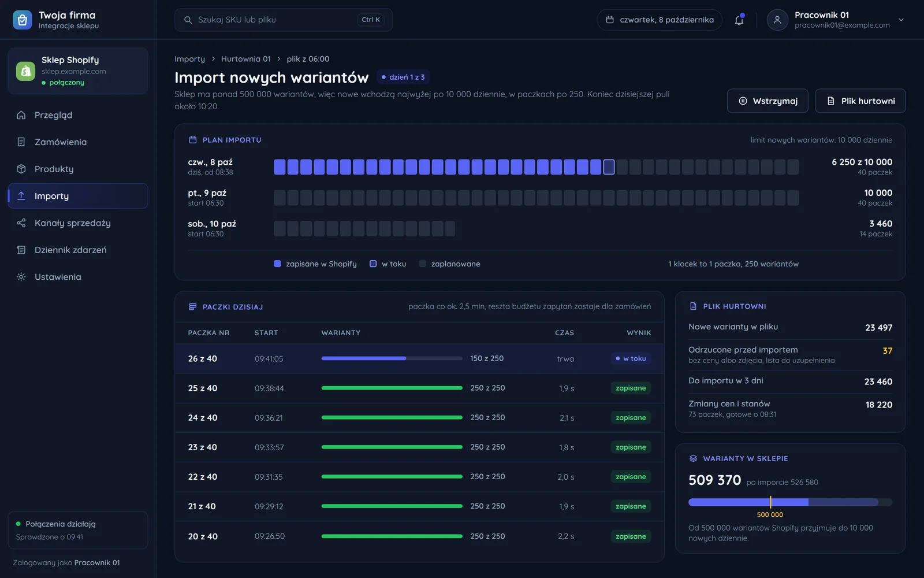
Task: Select row '25 z 40'
Action: coord(419,388)
